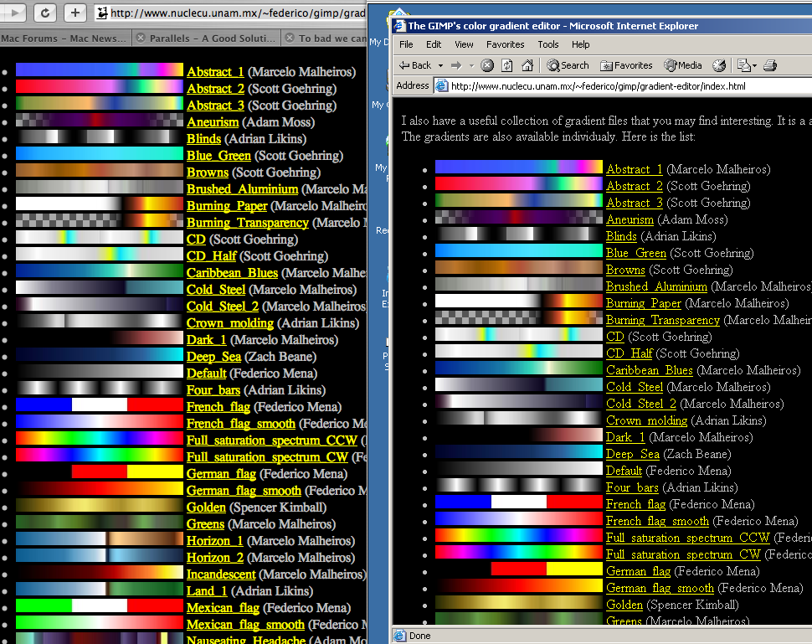
Task: Open Full_saturation_spectrum_CCW link in Internet Explorer
Action: (688, 538)
